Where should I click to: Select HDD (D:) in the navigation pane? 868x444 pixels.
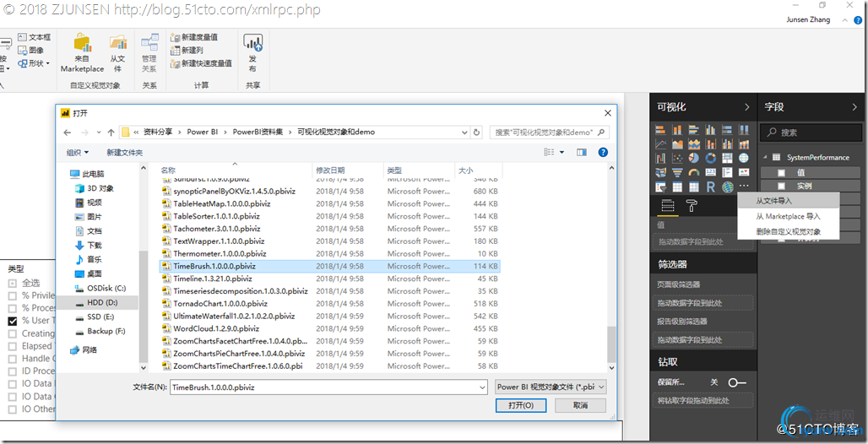coord(102,303)
